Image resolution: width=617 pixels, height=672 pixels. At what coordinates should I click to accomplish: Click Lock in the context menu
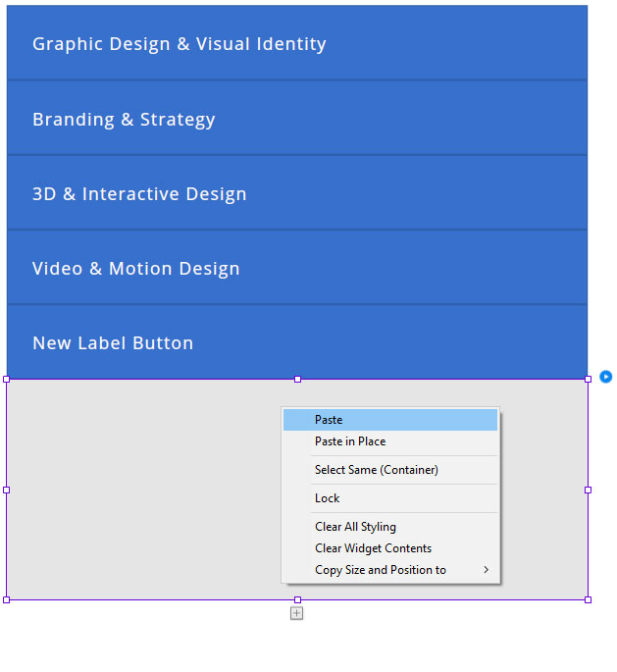[390, 498]
